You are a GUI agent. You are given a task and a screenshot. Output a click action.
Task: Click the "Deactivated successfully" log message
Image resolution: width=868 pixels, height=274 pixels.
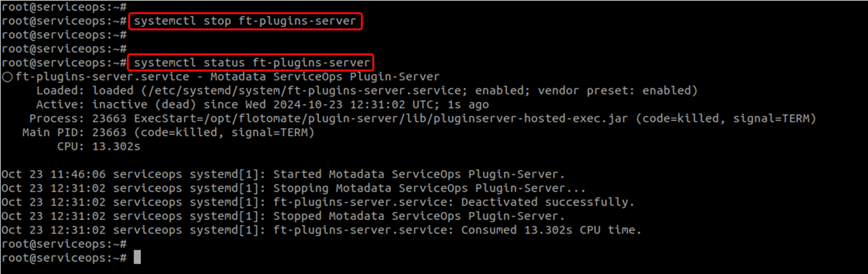coord(548,202)
